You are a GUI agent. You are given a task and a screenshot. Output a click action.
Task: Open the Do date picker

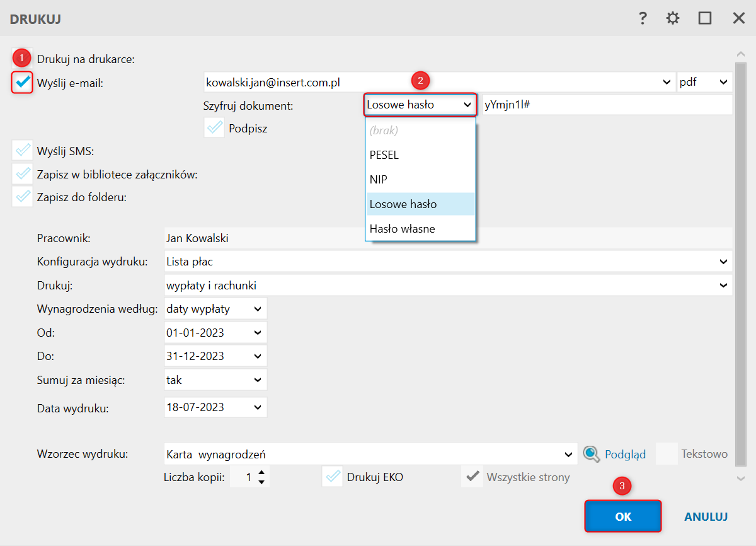[x=257, y=356]
